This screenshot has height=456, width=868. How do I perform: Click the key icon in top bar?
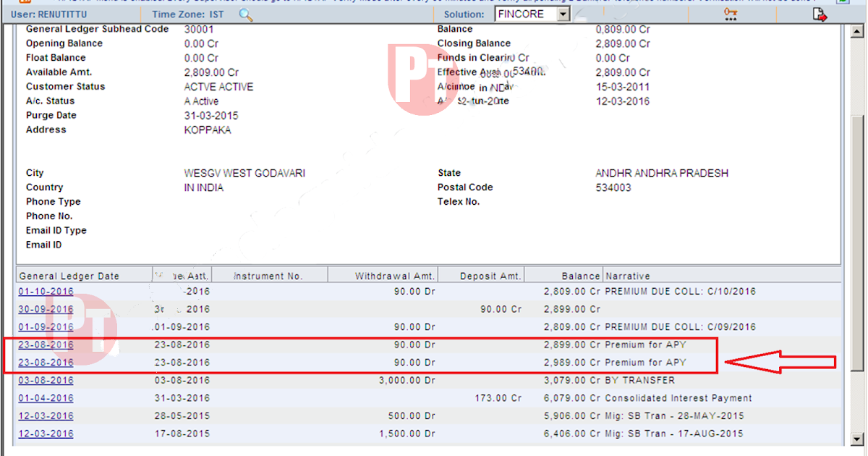[x=731, y=14]
